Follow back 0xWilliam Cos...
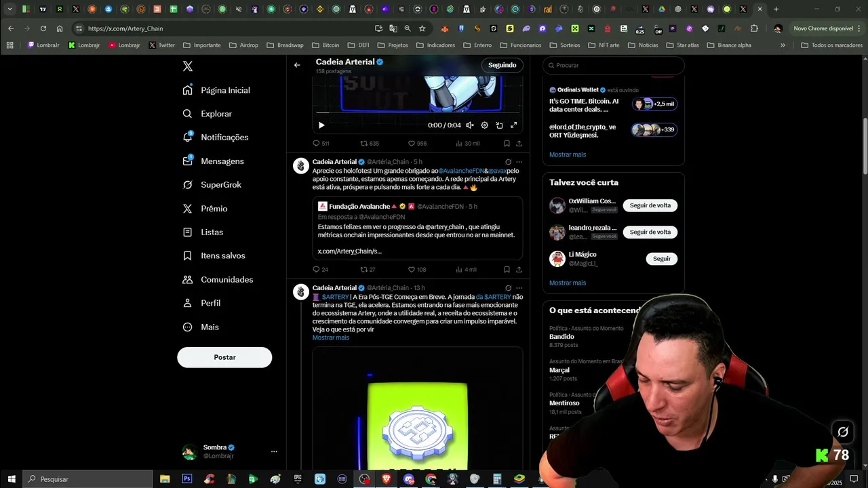 pyautogui.click(x=650, y=205)
